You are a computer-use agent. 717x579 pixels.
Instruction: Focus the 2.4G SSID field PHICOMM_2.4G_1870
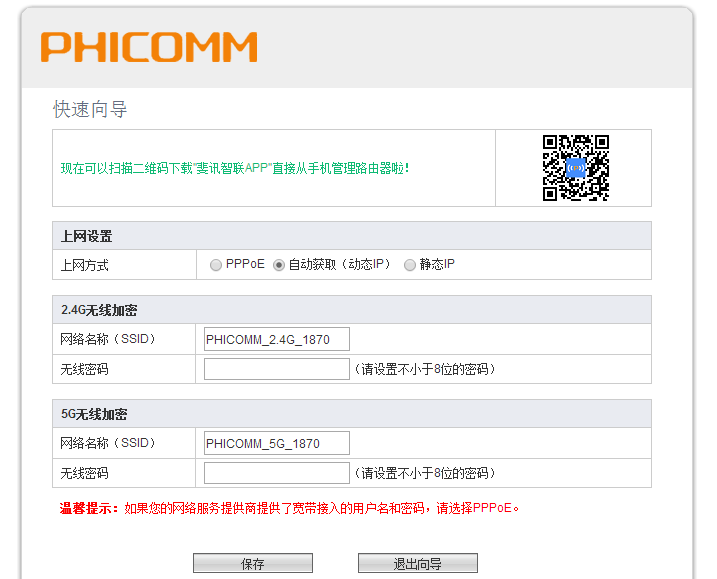coord(277,339)
